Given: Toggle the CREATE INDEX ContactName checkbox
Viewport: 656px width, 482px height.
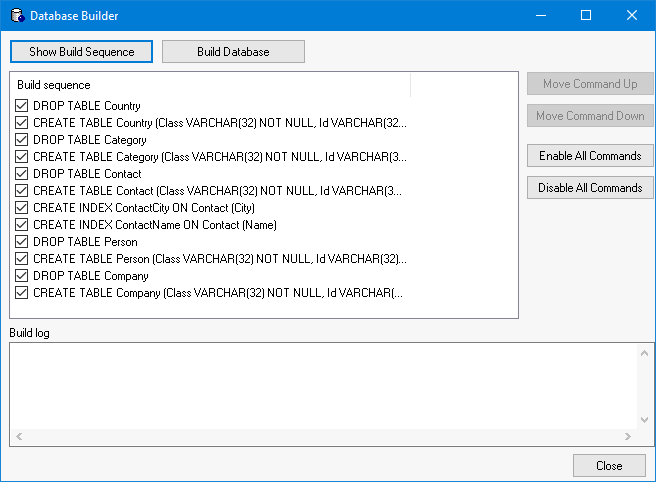Looking at the screenshot, I should click(22, 225).
